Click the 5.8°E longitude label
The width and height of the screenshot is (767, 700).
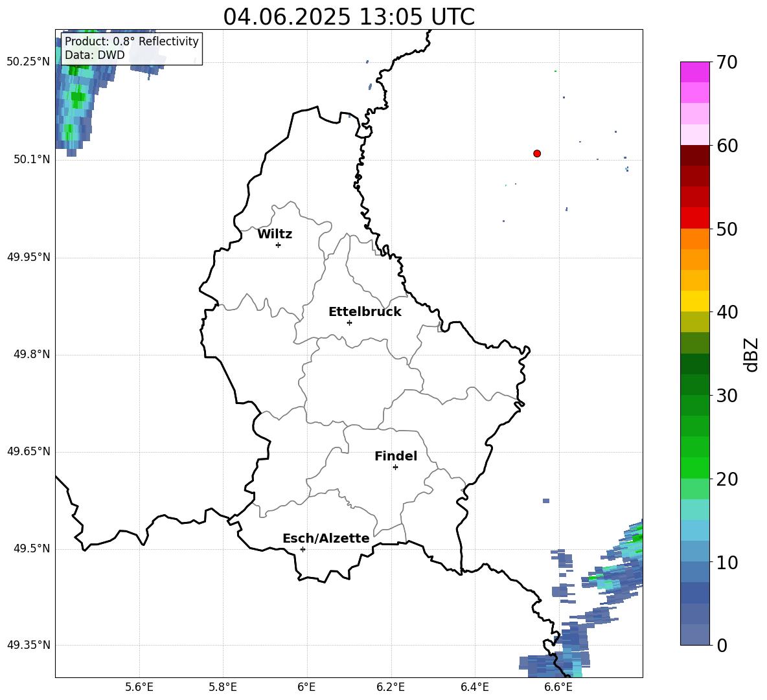point(223,687)
